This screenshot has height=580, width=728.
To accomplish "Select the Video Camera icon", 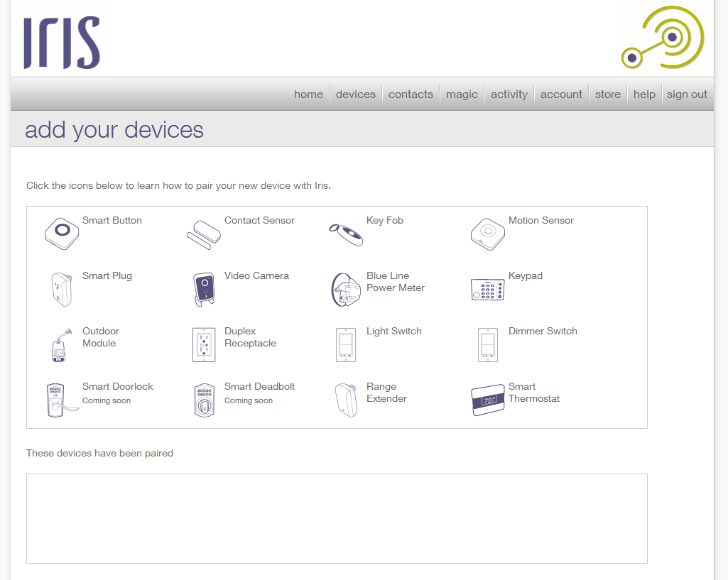I will (204, 290).
